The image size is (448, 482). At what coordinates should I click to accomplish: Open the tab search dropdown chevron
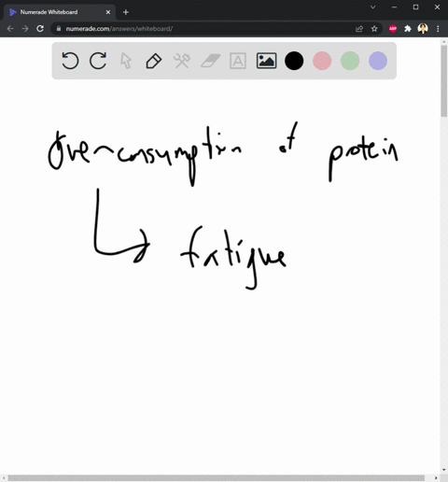pos(372,7)
